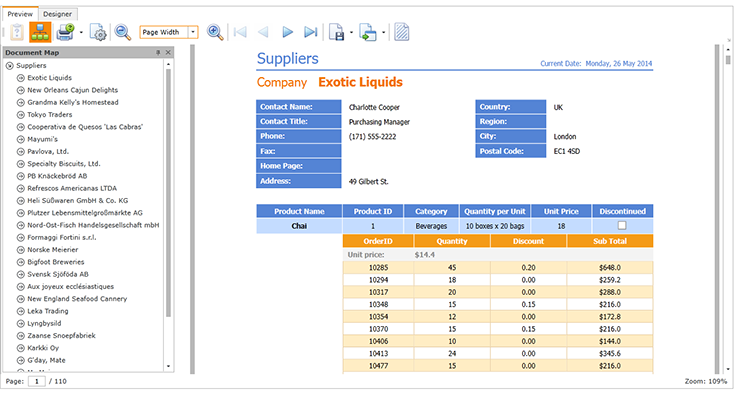Select Norske Meierier entry
Image resolution: width=734 pixels, height=397 pixels.
[52, 250]
